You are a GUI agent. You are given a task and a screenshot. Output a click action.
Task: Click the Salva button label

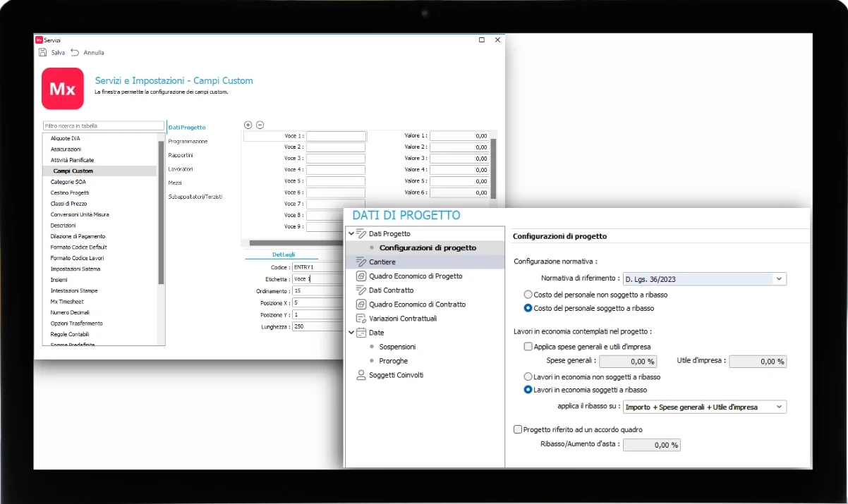pos(58,53)
